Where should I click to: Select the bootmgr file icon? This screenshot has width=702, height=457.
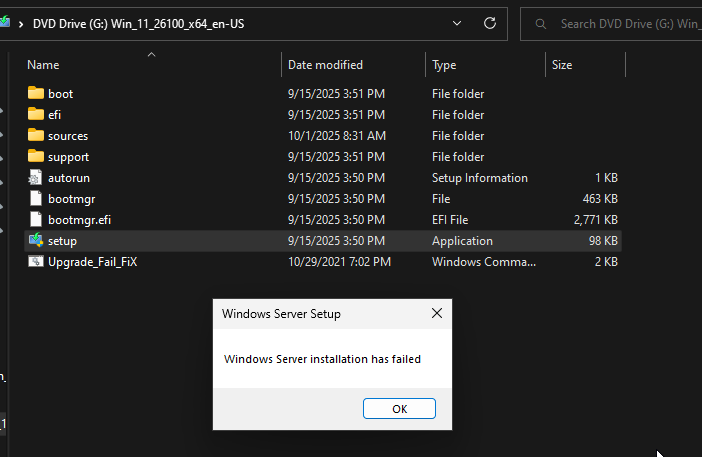click(36, 198)
